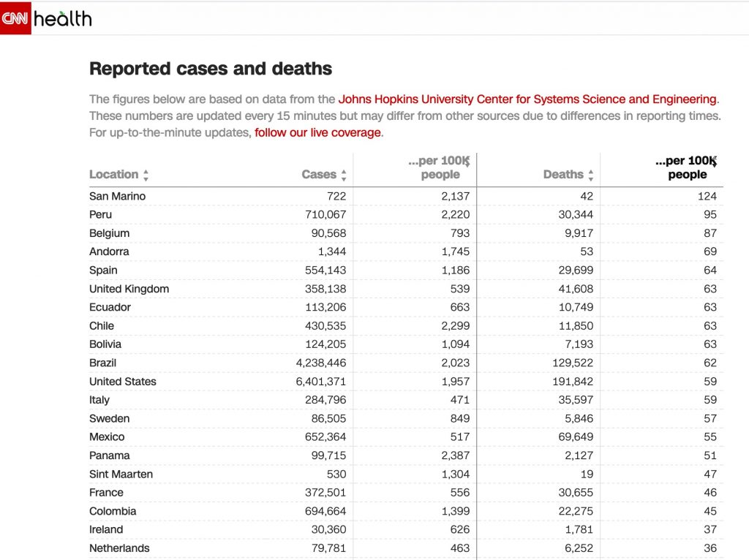Screen dimensions: 749x560
Task: Sort table by Cases column arrows
Action: point(344,175)
